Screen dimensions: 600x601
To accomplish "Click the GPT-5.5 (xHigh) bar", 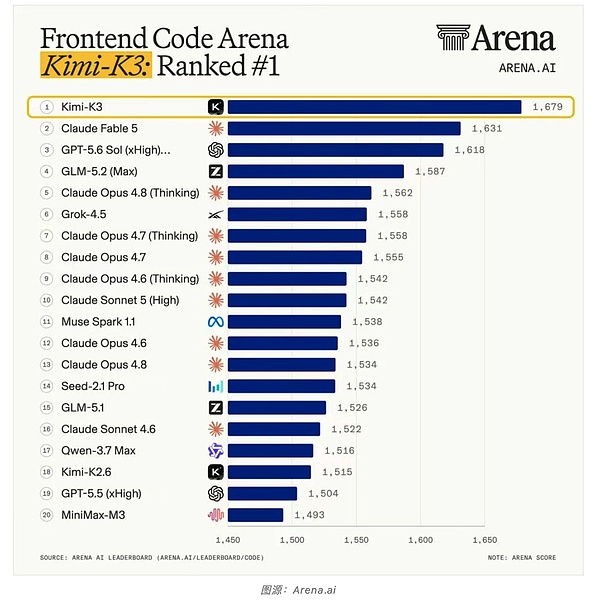I will [263, 494].
